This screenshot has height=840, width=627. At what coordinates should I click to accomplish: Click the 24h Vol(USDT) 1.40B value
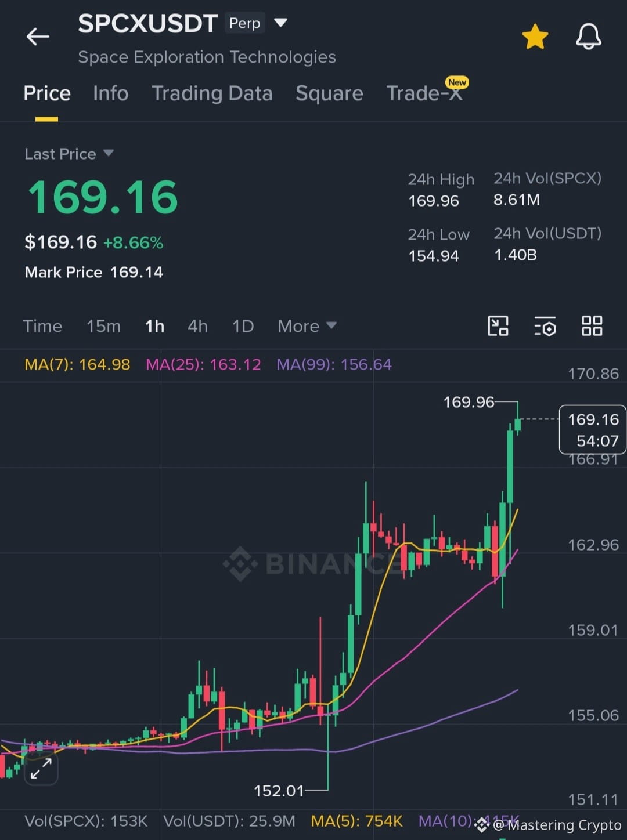(x=516, y=255)
